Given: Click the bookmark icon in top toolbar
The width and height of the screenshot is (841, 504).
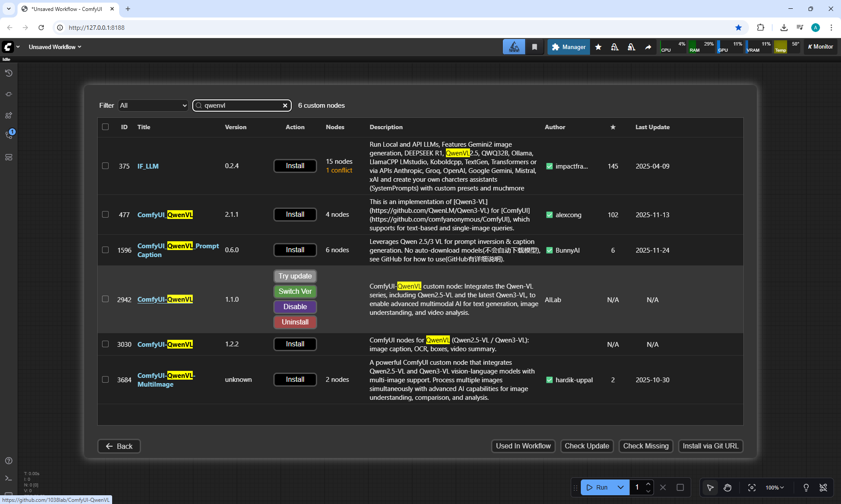Looking at the screenshot, I should pos(534,47).
